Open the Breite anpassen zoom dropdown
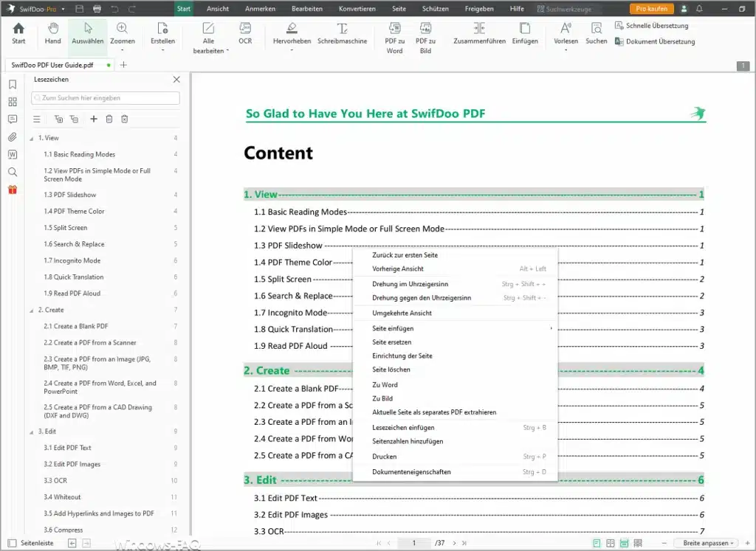This screenshot has width=756, height=551. tap(708, 543)
